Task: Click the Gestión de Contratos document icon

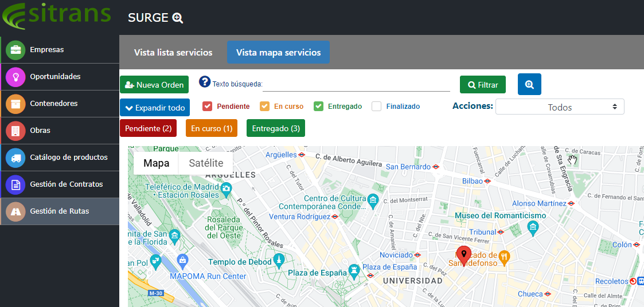Action: [x=15, y=184]
